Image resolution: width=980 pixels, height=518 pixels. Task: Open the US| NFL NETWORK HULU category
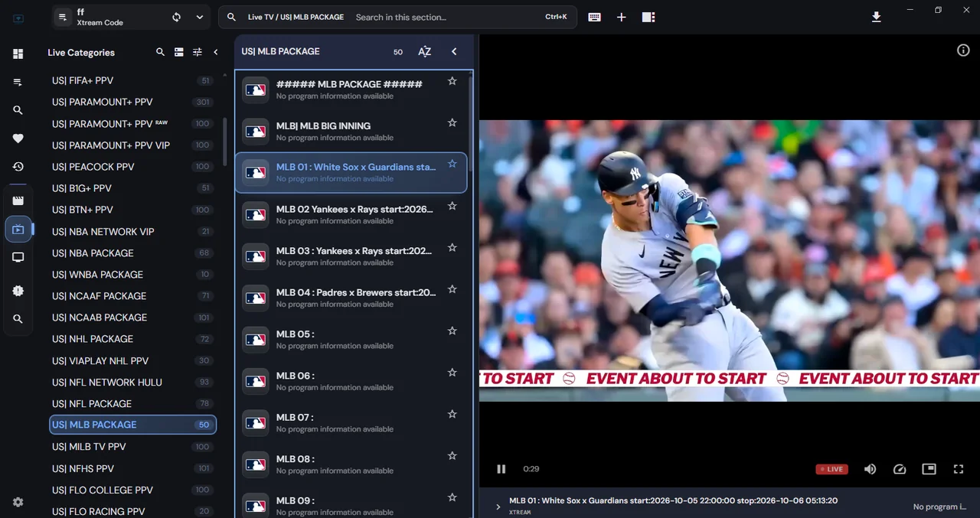132,382
